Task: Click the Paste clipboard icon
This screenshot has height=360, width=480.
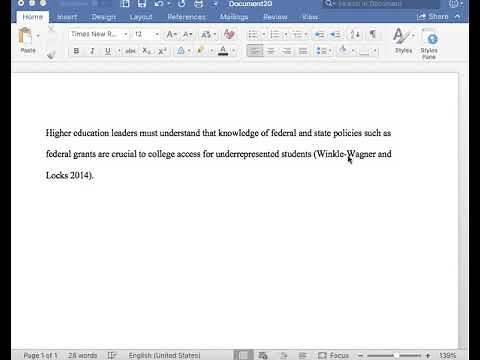Action: 26,36
